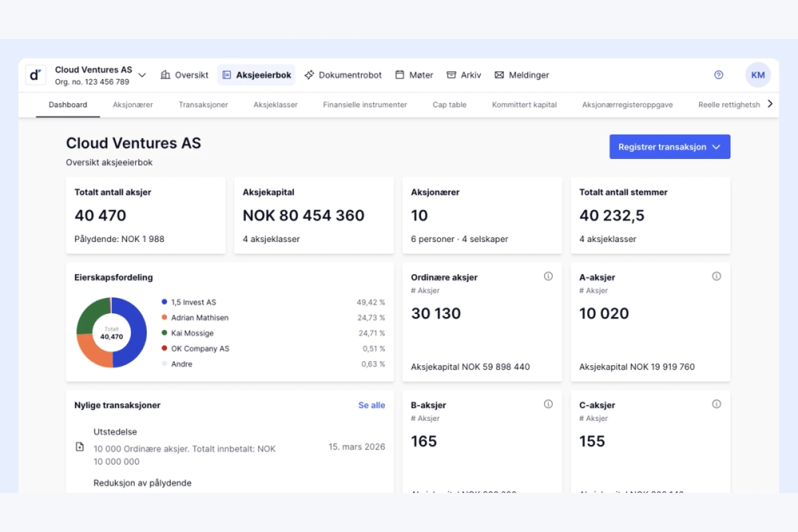Click the 'Adrian Mathisen' legend name
This screenshot has height=532, width=798.
point(200,318)
